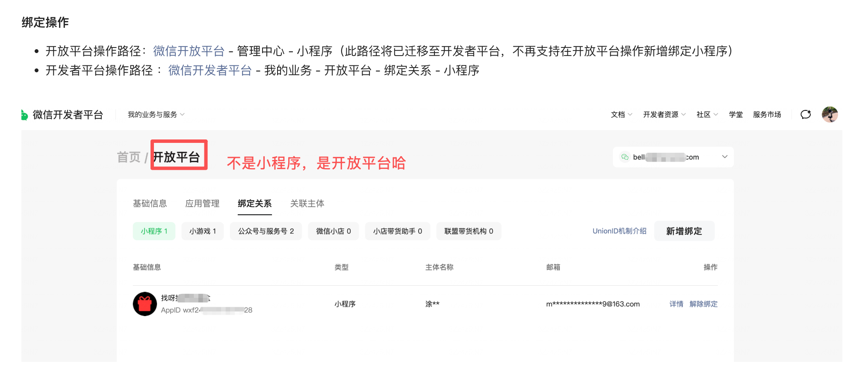Select the 小程序 1 filter chip
The height and width of the screenshot is (385, 868).
click(x=154, y=231)
